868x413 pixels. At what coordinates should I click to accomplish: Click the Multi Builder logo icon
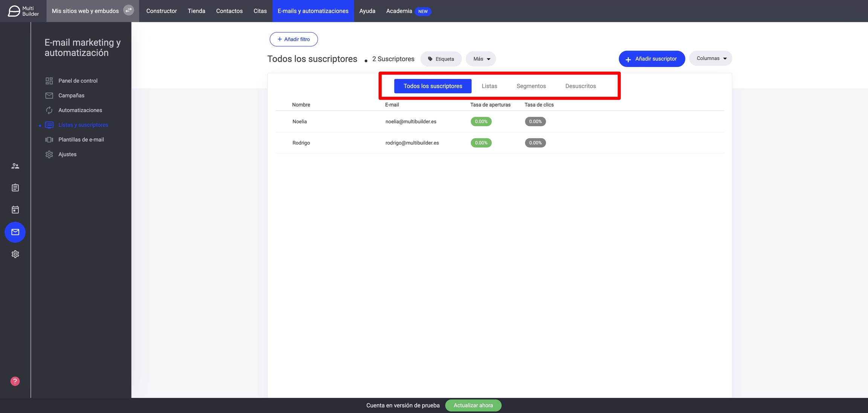[x=14, y=11]
